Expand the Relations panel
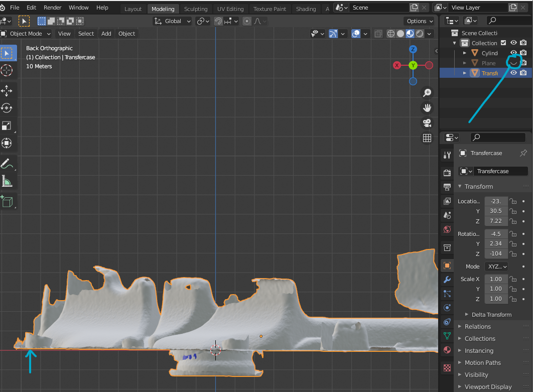The width and height of the screenshot is (533, 392). [x=477, y=327]
